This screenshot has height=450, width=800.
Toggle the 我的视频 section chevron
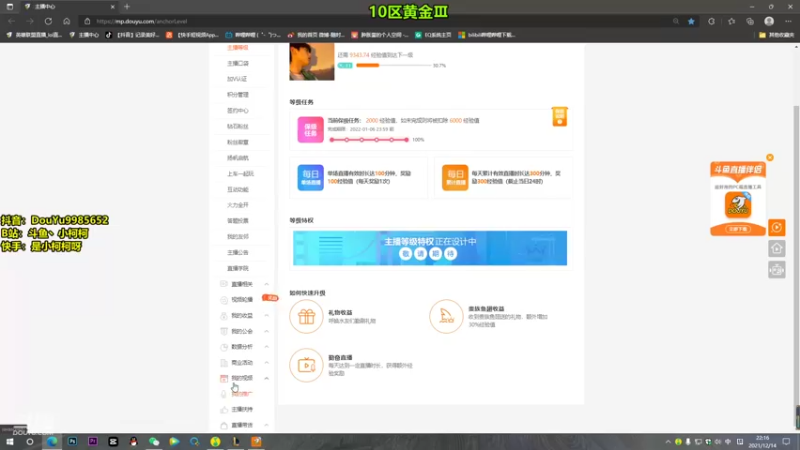click(266, 379)
